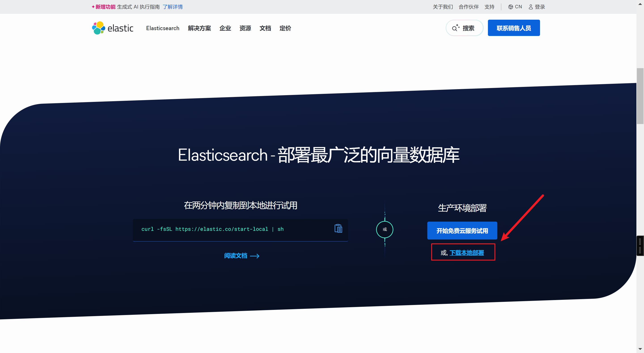Click the arrow next to 阅读文档
The image size is (644, 353).
255,256
